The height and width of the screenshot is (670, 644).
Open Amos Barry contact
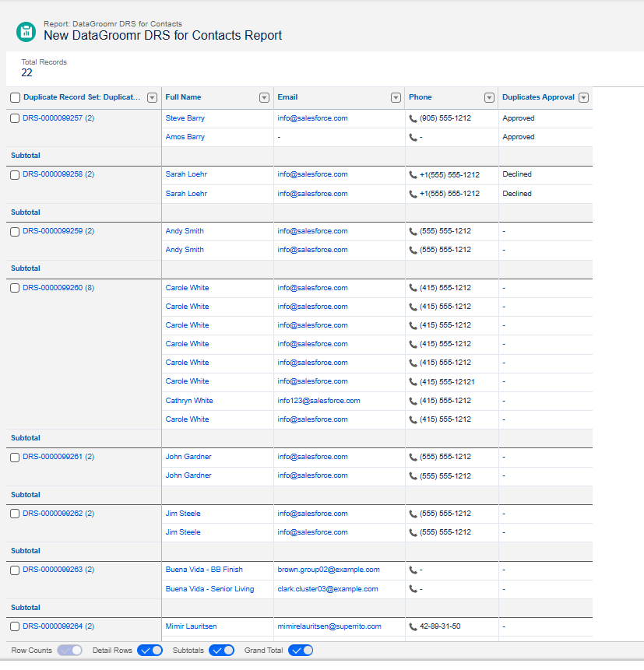click(x=185, y=137)
